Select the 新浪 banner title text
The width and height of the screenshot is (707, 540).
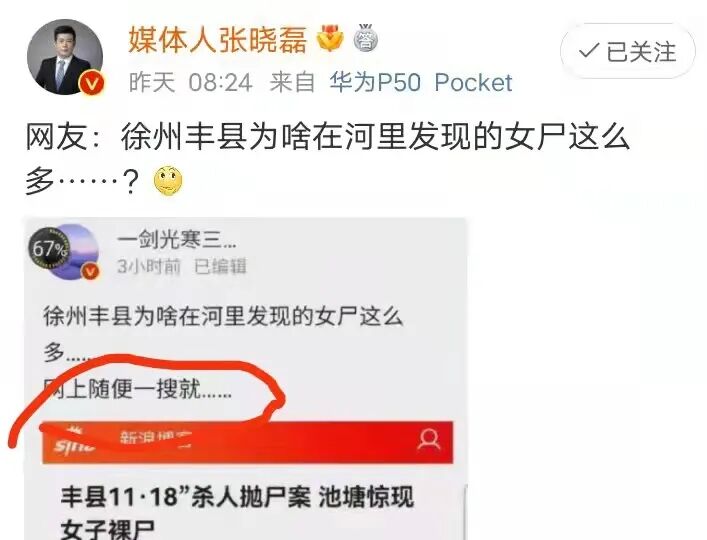click(156, 437)
